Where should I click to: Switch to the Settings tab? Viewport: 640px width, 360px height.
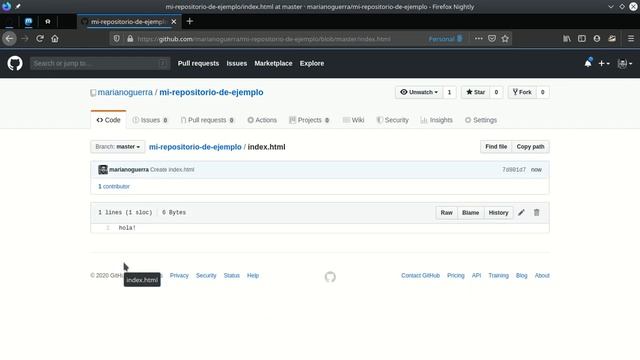(481, 120)
